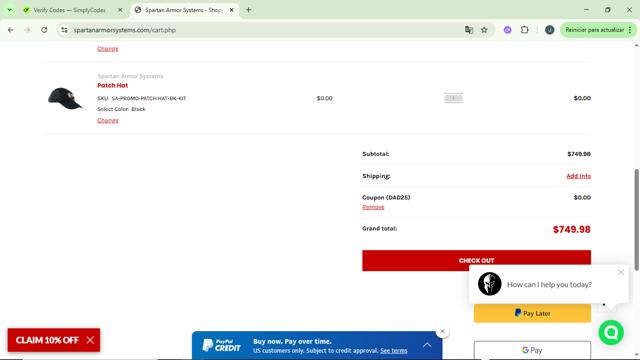Click Add Info for shipping

(x=578, y=176)
